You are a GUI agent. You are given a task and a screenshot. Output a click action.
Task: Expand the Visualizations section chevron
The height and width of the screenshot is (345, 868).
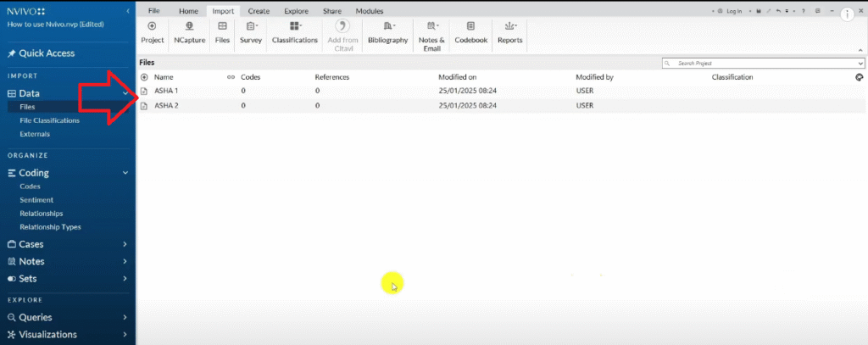(x=125, y=335)
